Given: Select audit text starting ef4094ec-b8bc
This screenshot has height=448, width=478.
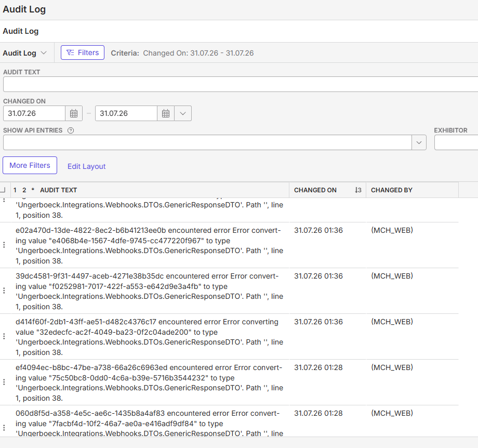Looking at the screenshot, I should click(150, 383).
